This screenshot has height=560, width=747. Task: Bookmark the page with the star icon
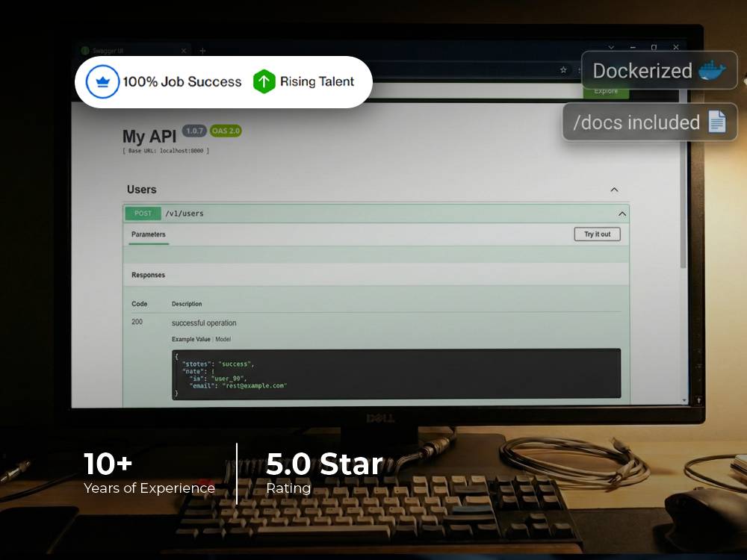[563, 70]
